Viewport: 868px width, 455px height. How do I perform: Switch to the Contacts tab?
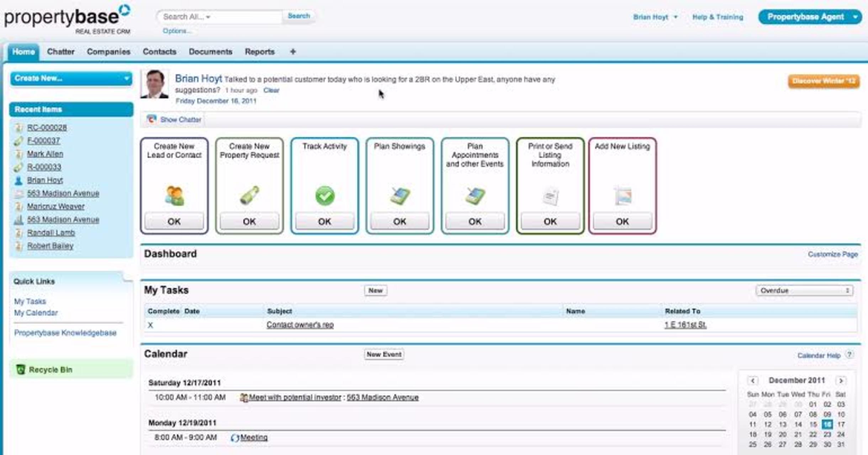[159, 52]
